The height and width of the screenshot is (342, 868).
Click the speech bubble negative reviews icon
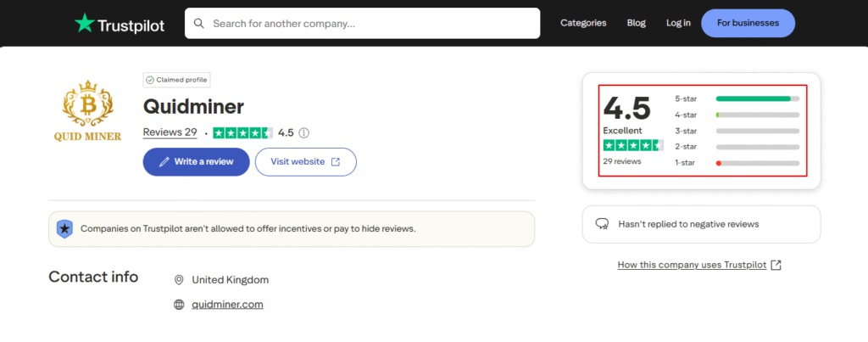(x=603, y=224)
